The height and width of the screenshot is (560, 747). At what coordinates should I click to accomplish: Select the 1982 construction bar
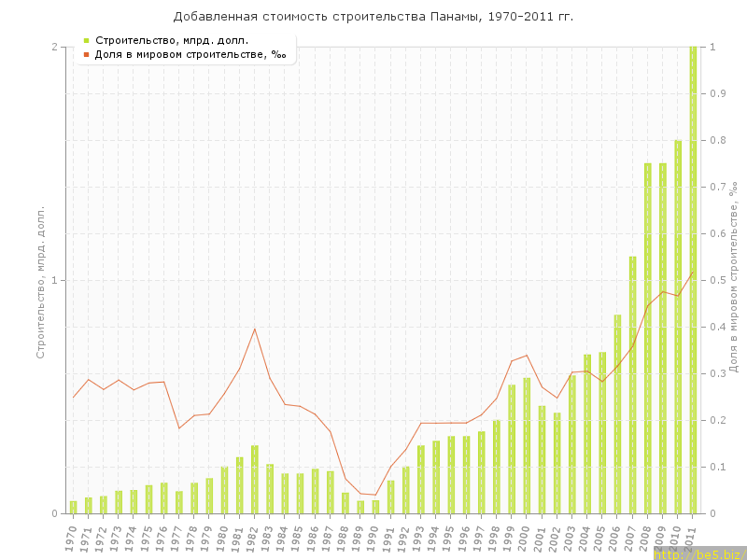point(254,480)
